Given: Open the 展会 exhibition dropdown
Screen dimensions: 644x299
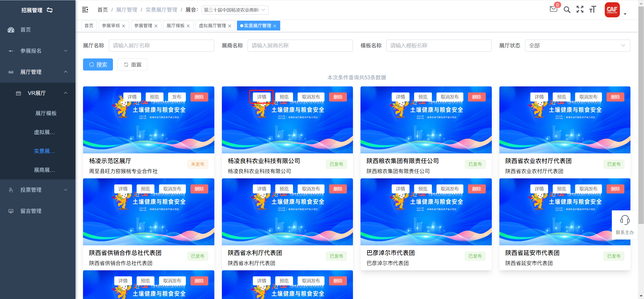Looking at the screenshot, I should click(235, 10).
